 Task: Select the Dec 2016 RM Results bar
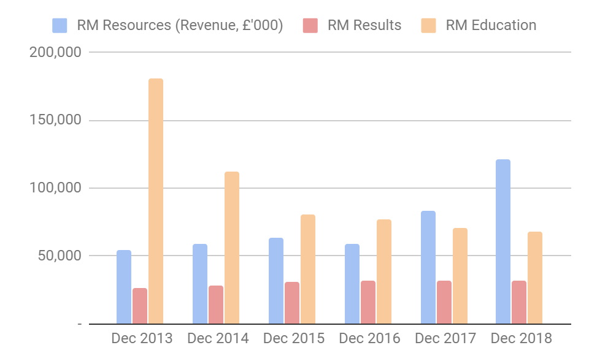tap(368, 303)
